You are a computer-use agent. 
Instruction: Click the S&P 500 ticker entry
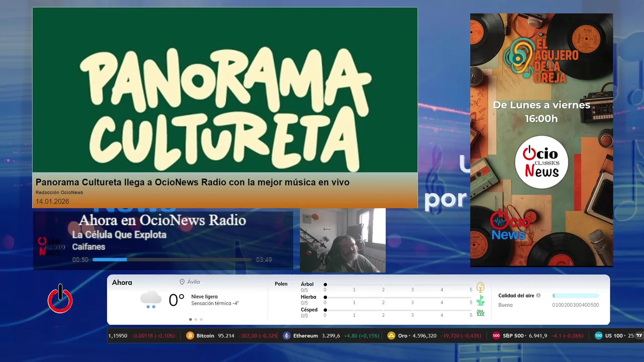[x=538, y=335]
